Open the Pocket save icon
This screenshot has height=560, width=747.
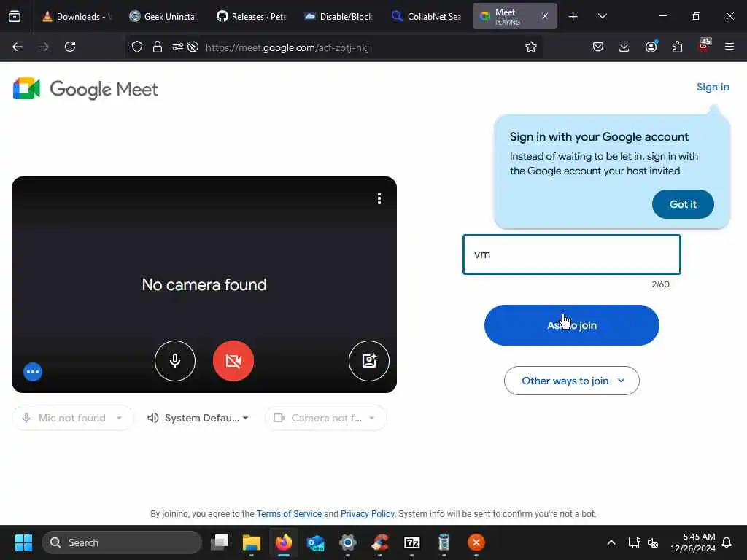click(x=598, y=47)
